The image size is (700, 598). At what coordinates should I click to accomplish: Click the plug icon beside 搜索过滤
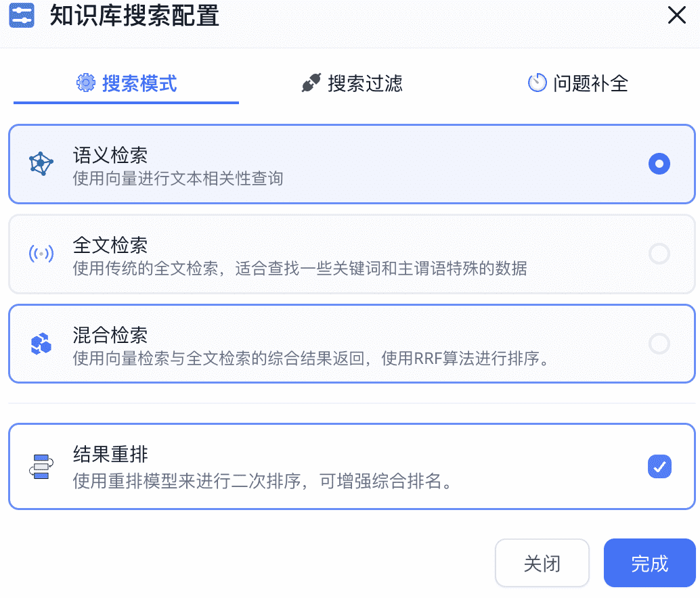pyautogui.click(x=311, y=83)
